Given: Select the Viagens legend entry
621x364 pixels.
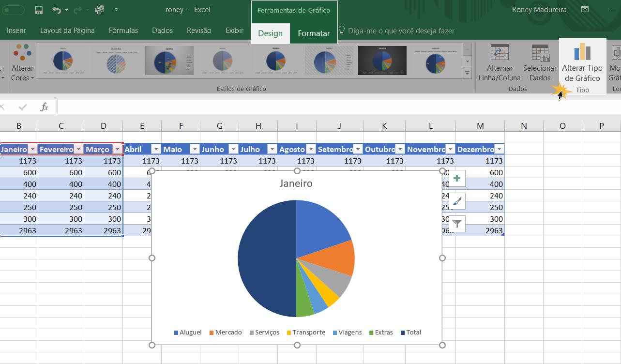Looking at the screenshot, I should coord(348,333).
